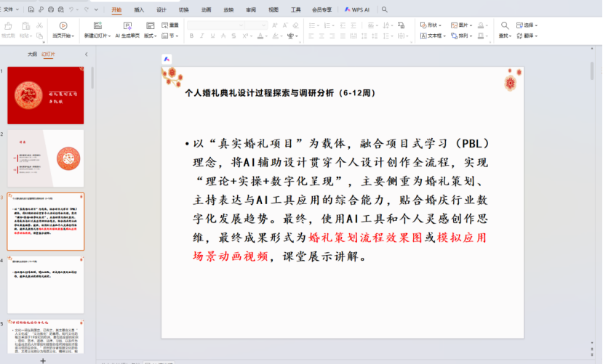Click the Print icon in quick access toolbar
This screenshot has width=603, height=364.
coord(50,10)
